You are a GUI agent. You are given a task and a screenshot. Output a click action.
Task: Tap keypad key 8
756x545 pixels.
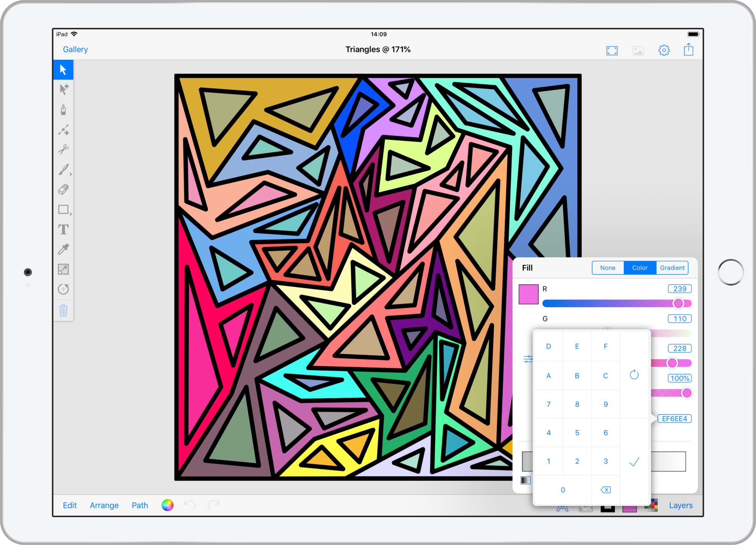[577, 404]
